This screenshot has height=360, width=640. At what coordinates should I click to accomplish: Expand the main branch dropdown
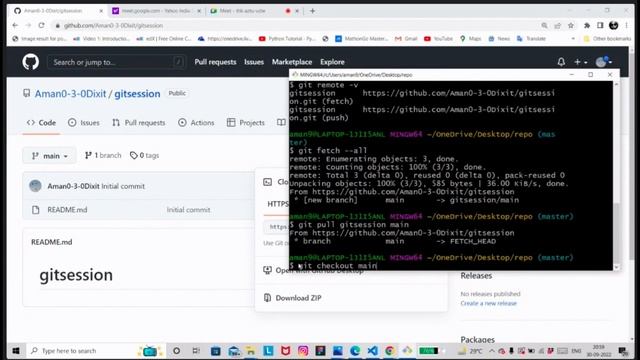pos(49,156)
